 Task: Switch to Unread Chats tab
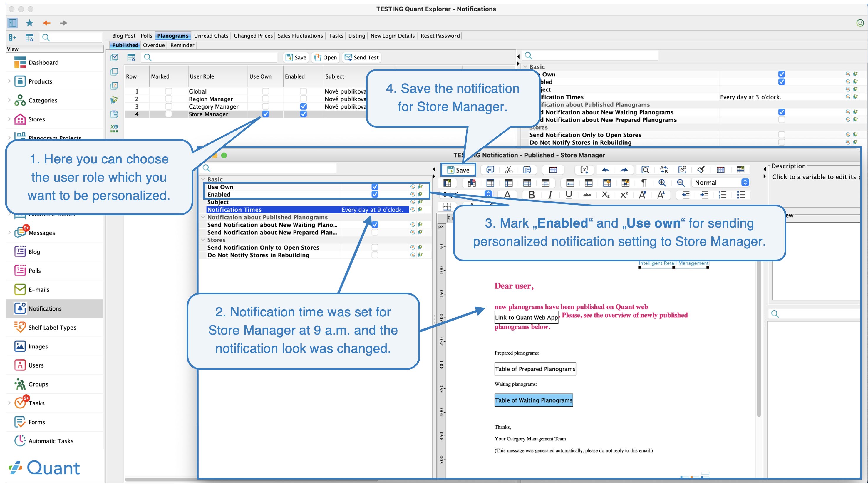[x=211, y=36]
